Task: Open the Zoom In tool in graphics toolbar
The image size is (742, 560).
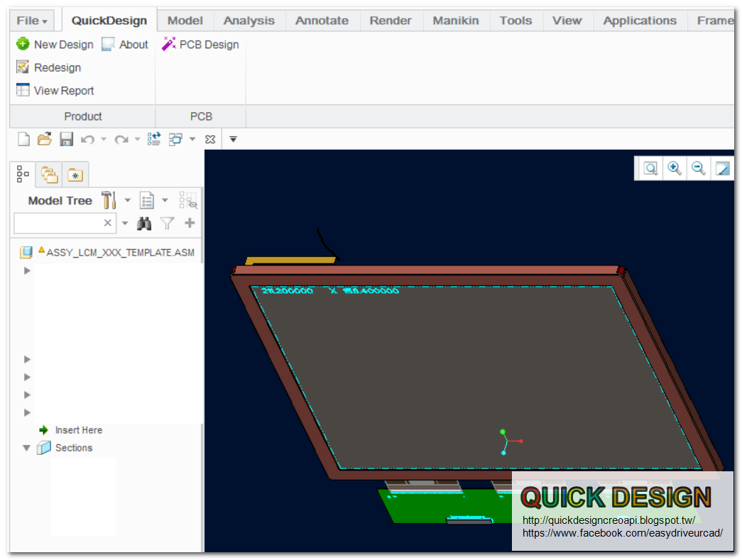Action: [x=674, y=168]
